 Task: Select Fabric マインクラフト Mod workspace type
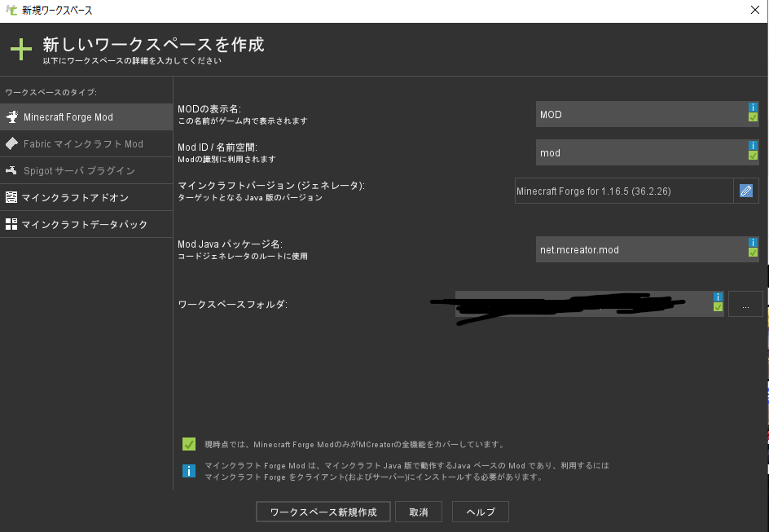pos(86,143)
